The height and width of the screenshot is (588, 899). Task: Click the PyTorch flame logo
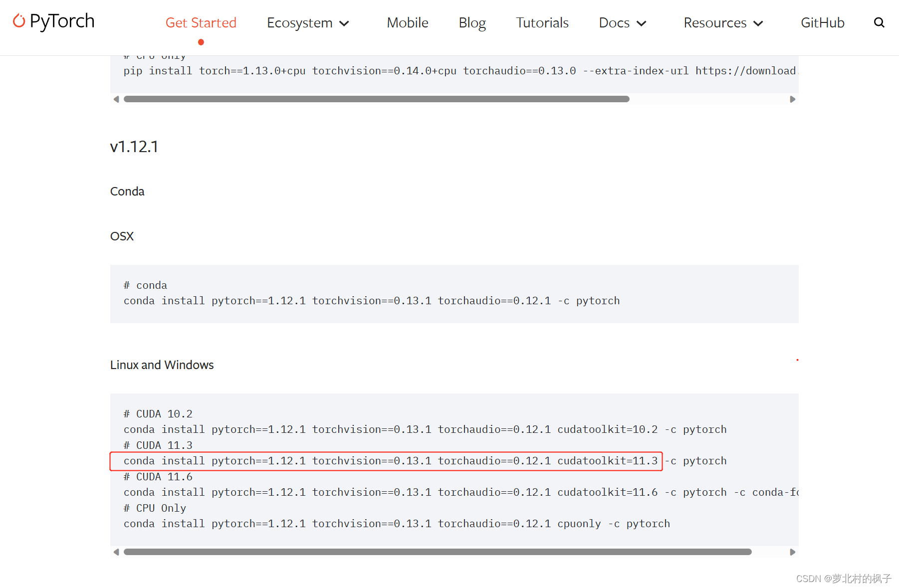click(19, 21)
